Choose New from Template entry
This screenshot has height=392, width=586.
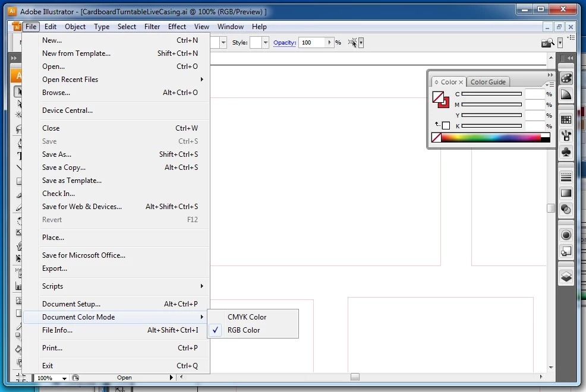116,53
